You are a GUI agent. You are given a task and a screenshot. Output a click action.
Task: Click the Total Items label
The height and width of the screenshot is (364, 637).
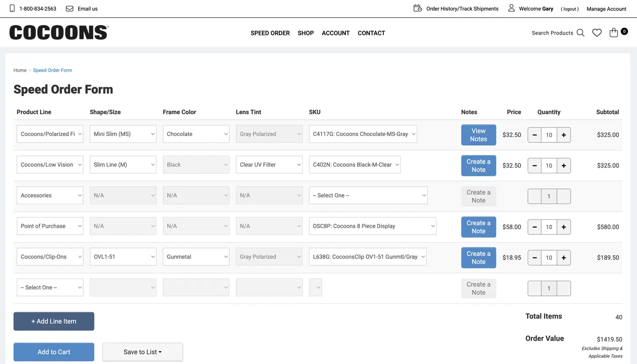tap(544, 316)
